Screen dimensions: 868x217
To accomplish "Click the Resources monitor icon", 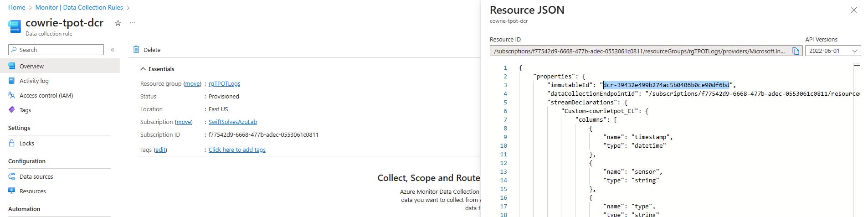I will coord(12,191).
